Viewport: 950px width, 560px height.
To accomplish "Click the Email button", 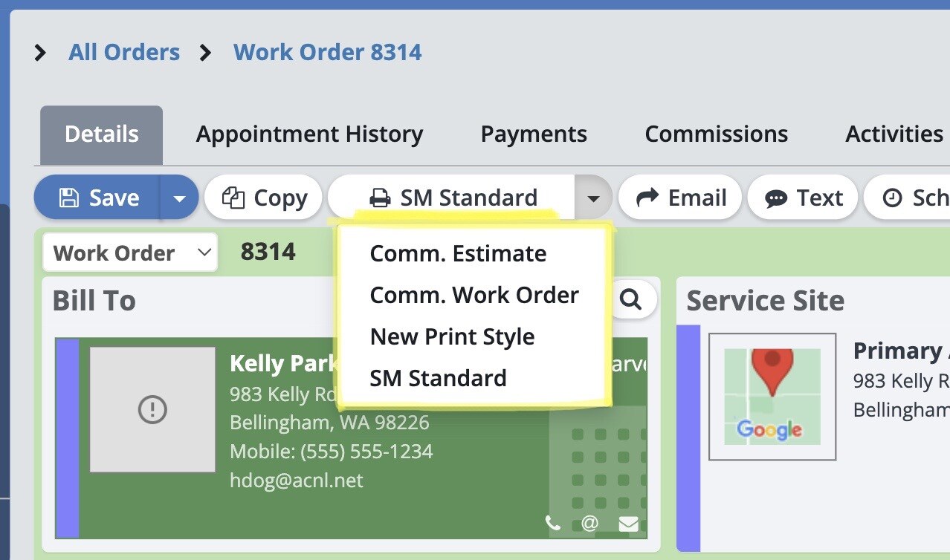I will (x=681, y=198).
